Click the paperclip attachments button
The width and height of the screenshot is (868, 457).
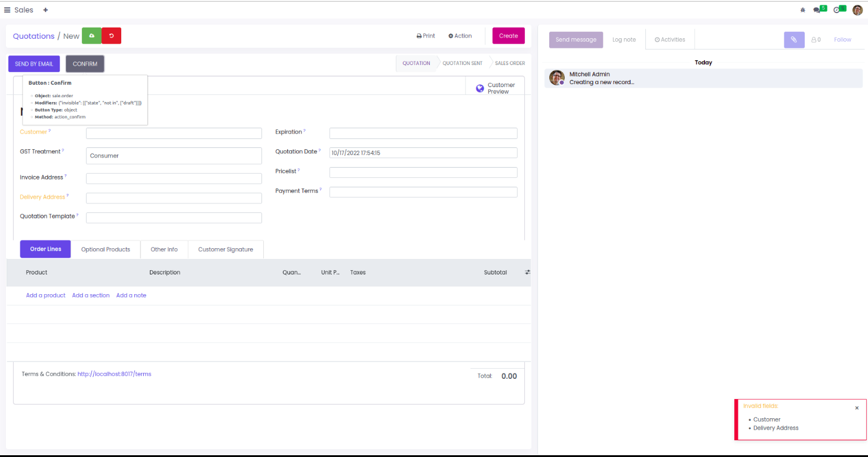[x=793, y=40]
